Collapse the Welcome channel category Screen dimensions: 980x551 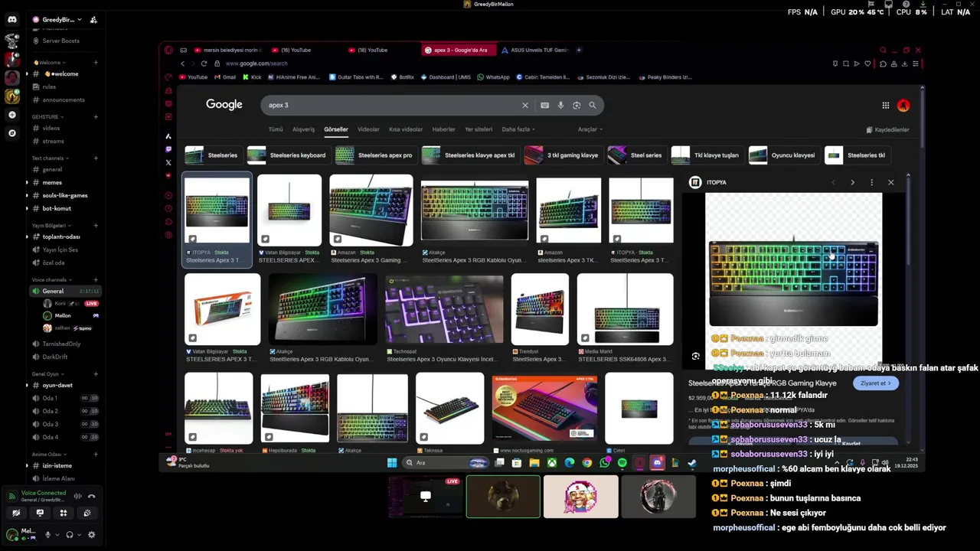49,63
